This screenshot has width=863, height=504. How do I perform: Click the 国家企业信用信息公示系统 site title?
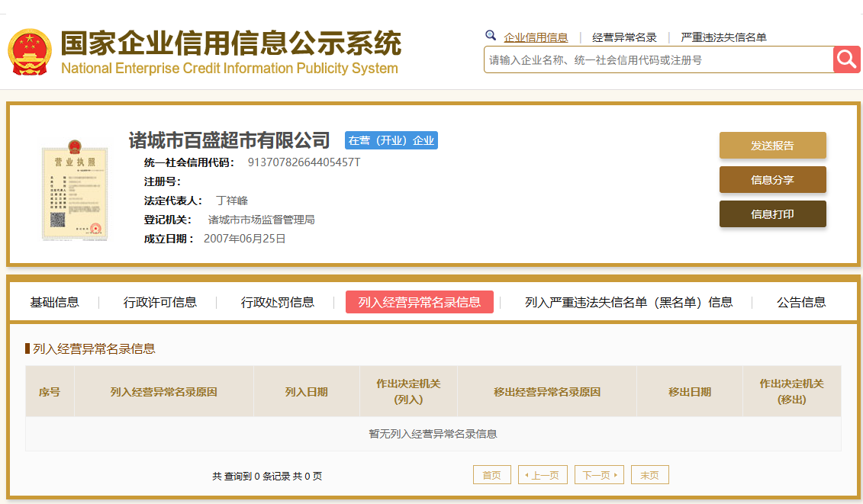pos(231,43)
